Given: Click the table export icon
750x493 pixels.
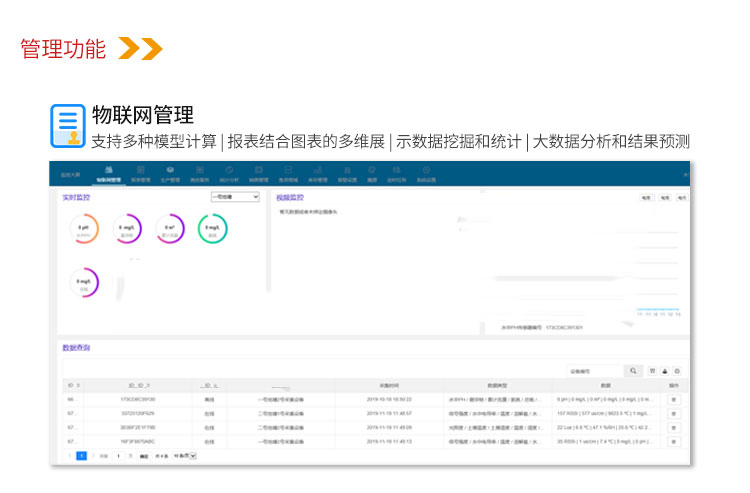Looking at the screenshot, I should (x=664, y=371).
